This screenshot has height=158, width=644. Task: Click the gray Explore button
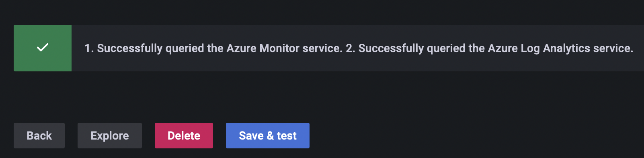coord(110,136)
